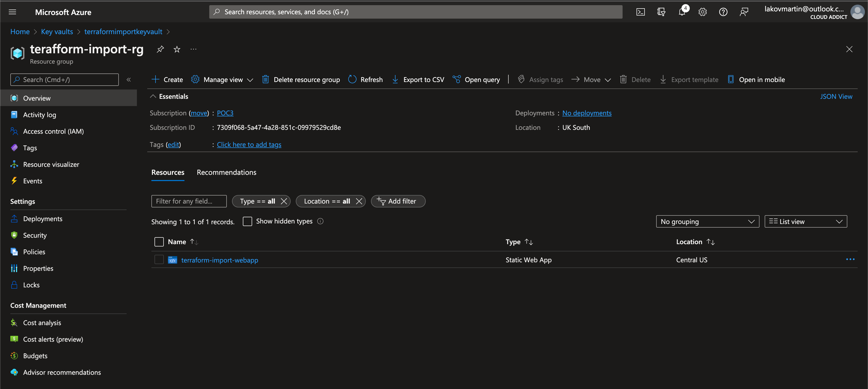Star terafform-import-rg as favorite
Screen dimensions: 868x389
click(x=176, y=49)
